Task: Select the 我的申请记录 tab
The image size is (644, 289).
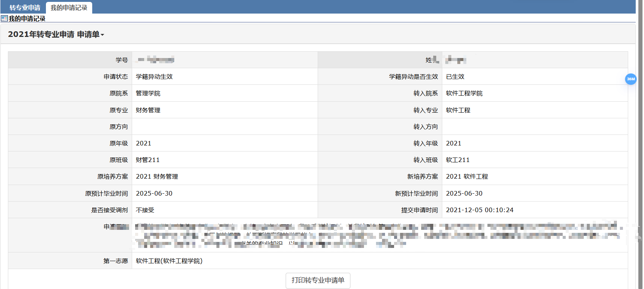Action: [x=69, y=8]
